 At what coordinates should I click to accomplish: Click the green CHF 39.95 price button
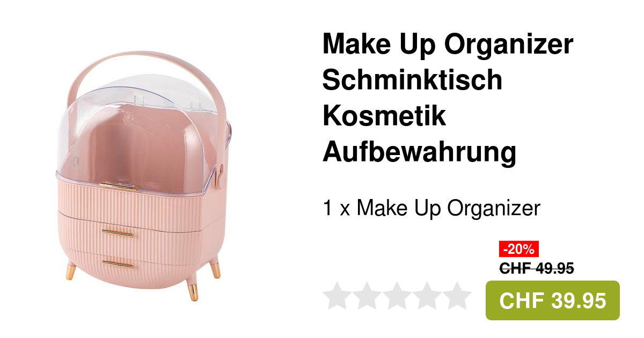553,300
